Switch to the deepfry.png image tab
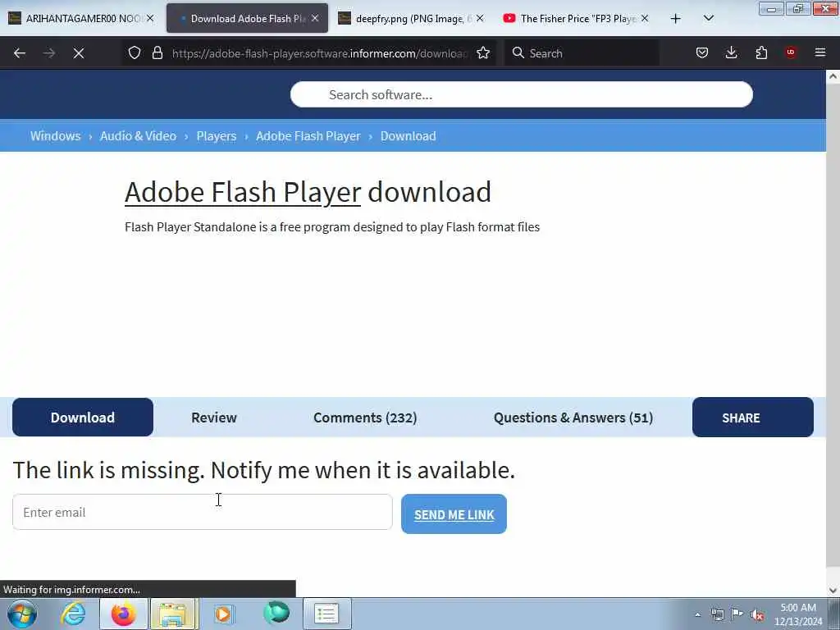840x630 pixels. pyautogui.click(x=412, y=18)
